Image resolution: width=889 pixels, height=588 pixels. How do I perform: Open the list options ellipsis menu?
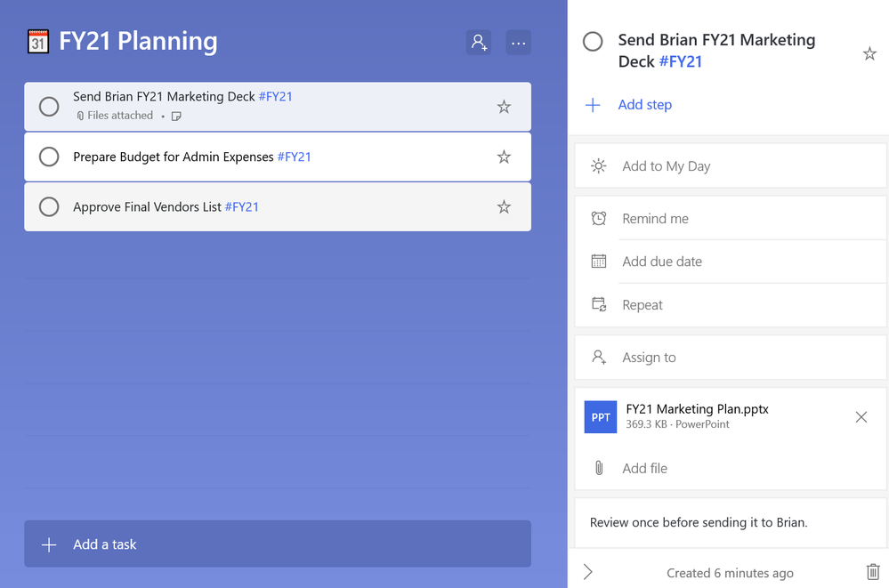pos(518,42)
